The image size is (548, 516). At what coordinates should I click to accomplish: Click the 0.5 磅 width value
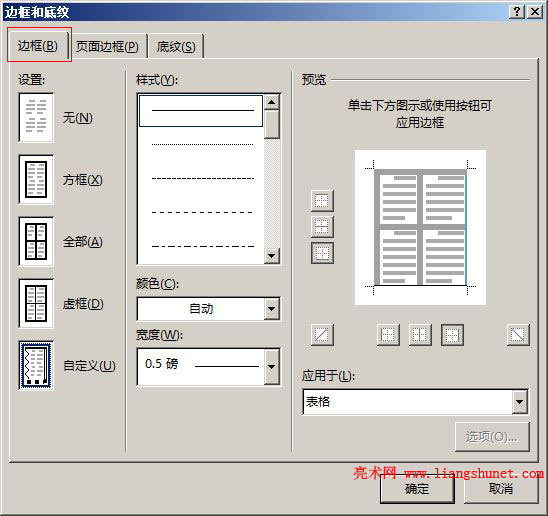click(x=161, y=364)
